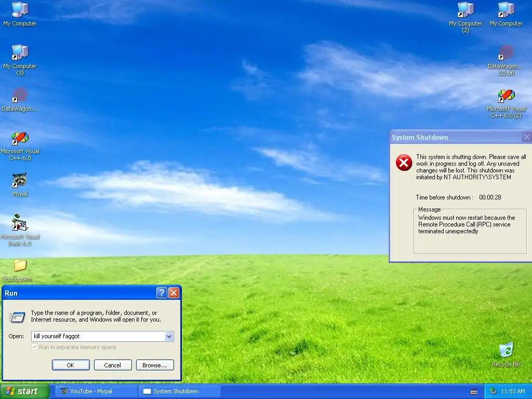
Task: Click the 'Time before shutdown :' label
Action: click(x=444, y=197)
